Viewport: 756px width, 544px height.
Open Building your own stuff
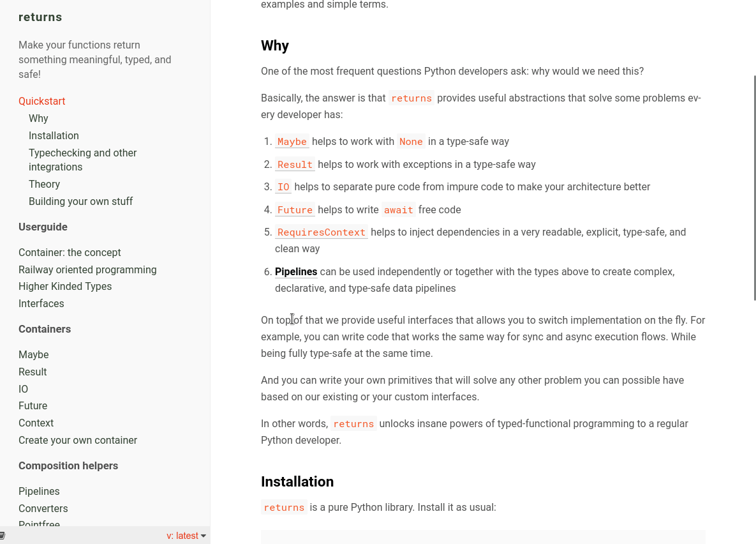(x=80, y=201)
